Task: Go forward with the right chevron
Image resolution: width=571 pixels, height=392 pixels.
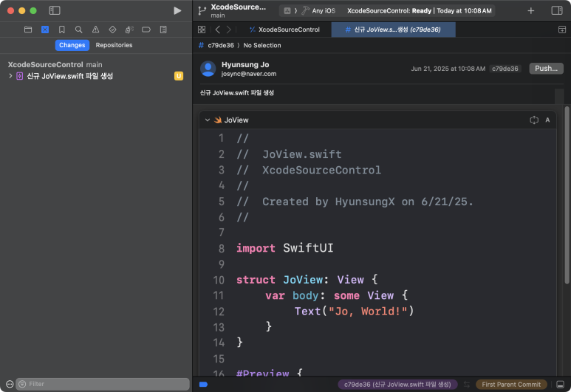Action: [229, 30]
